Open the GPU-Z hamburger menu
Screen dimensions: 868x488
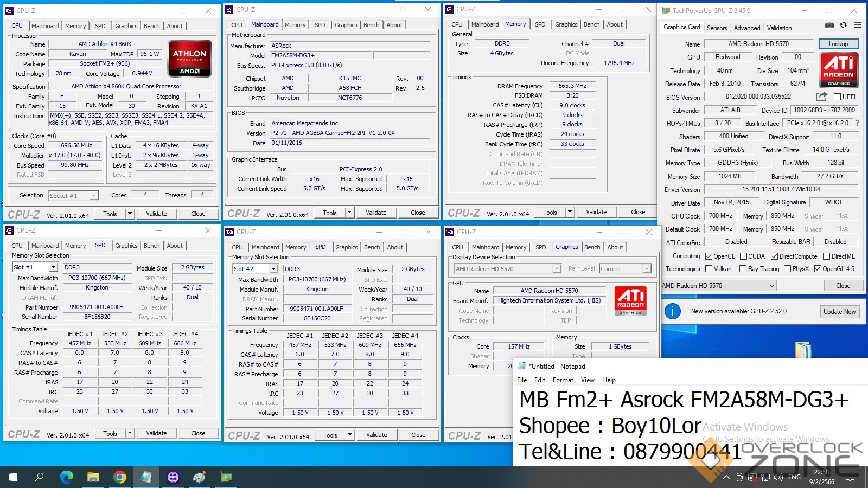[857, 25]
